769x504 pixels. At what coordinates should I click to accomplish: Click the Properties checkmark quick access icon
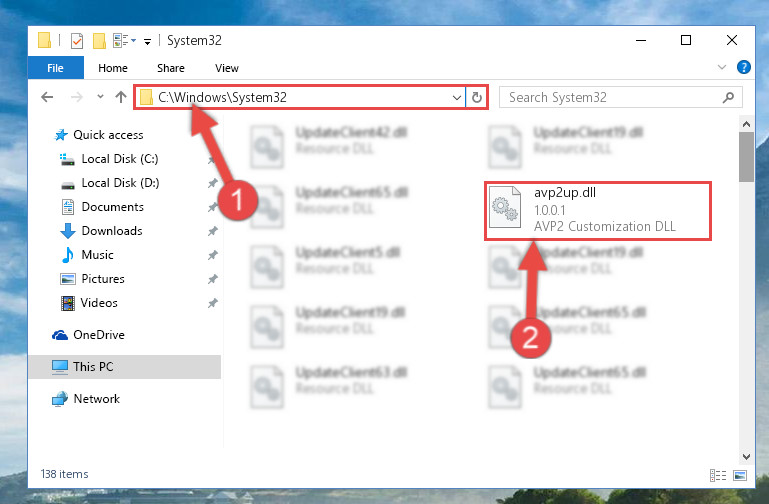tap(77, 41)
